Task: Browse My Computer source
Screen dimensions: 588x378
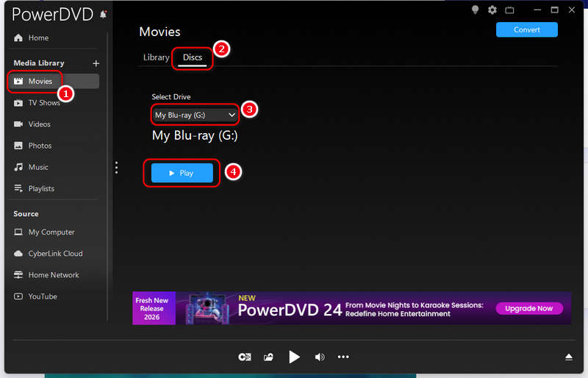Action: [x=51, y=232]
